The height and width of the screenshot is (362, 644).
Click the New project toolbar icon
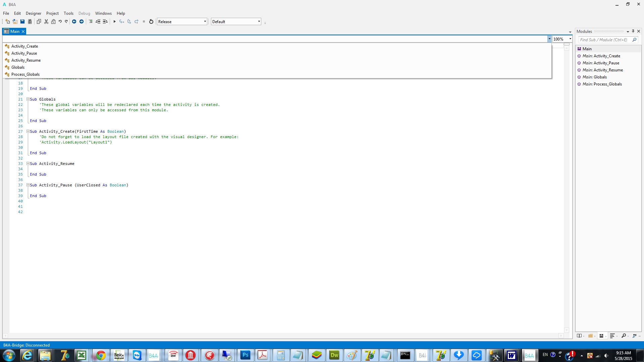click(8, 21)
